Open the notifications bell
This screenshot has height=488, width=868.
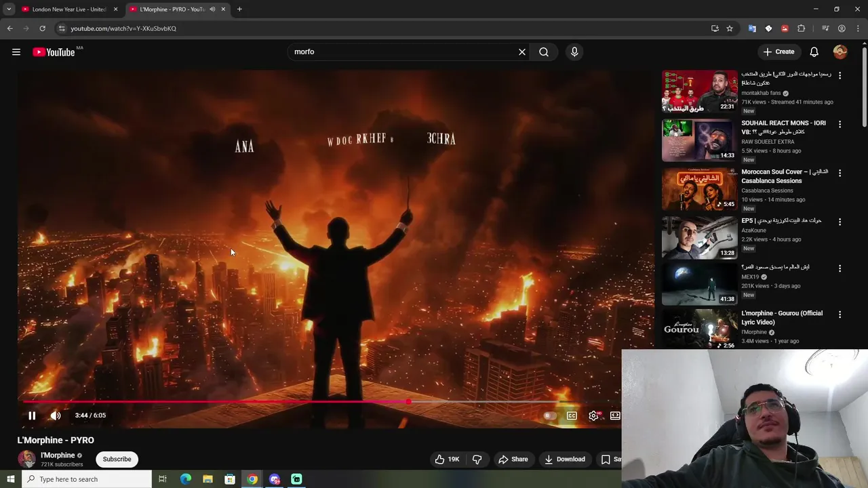pyautogui.click(x=814, y=52)
